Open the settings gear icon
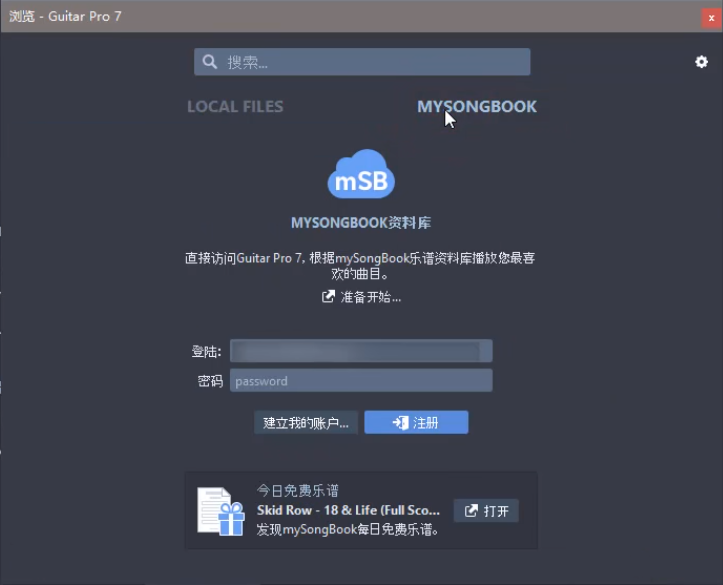Screen dimensions: 723x585 (x=701, y=62)
